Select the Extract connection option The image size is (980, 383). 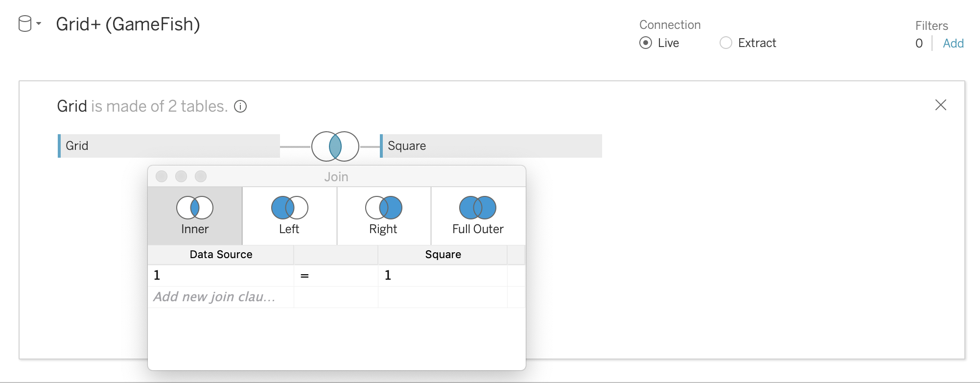click(x=726, y=43)
